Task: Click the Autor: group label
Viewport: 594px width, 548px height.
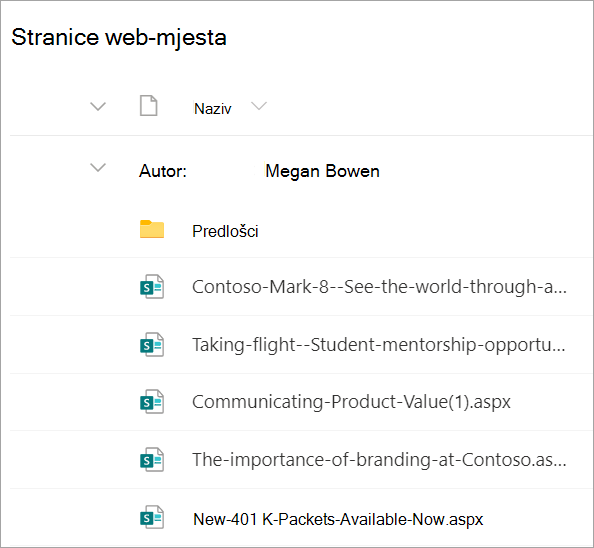Action: tap(163, 171)
